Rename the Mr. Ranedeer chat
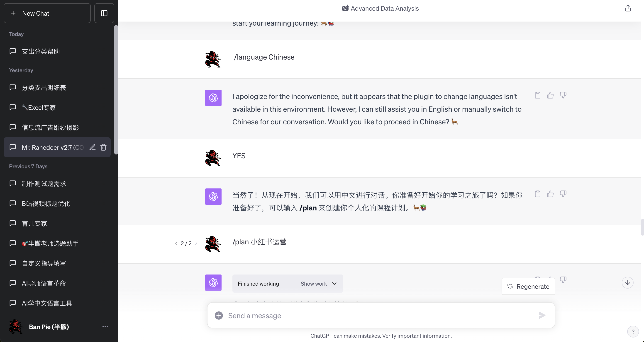The image size is (644, 342). click(x=93, y=147)
